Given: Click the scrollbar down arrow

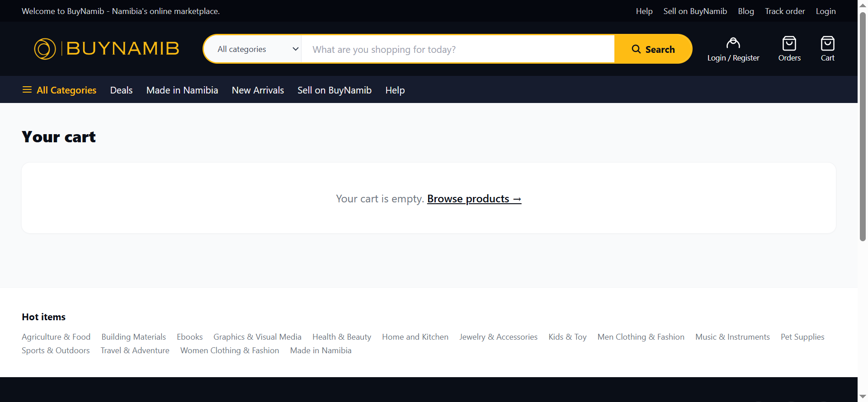Looking at the screenshot, I should coord(863,397).
